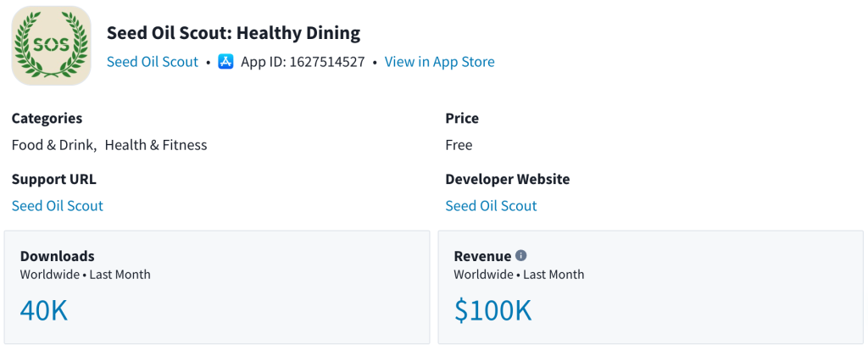Click the $100K revenue figure
Image resolution: width=868 pixels, height=351 pixels.
click(x=492, y=310)
